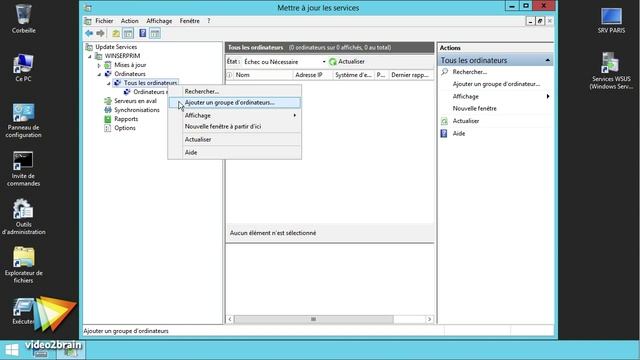Toggle the Action pane toolbar icon

pyautogui.click(x=155, y=33)
